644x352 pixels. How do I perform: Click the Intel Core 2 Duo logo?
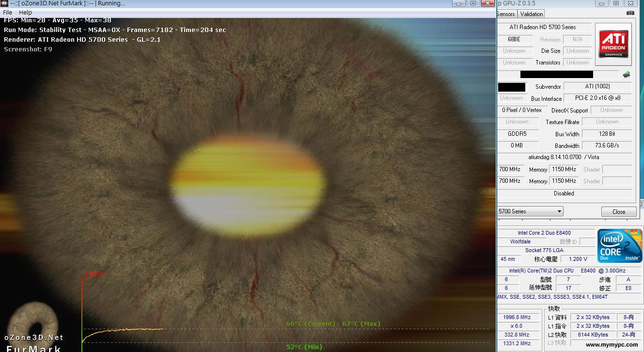620,245
